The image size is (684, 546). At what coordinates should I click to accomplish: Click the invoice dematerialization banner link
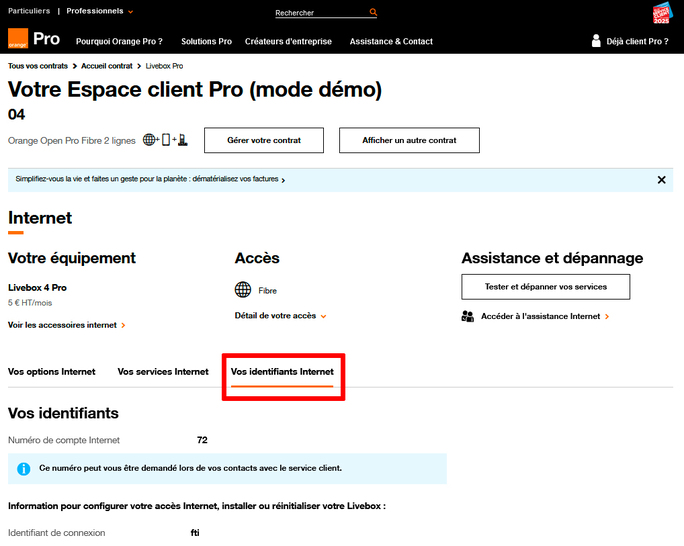(x=150, y=179)
